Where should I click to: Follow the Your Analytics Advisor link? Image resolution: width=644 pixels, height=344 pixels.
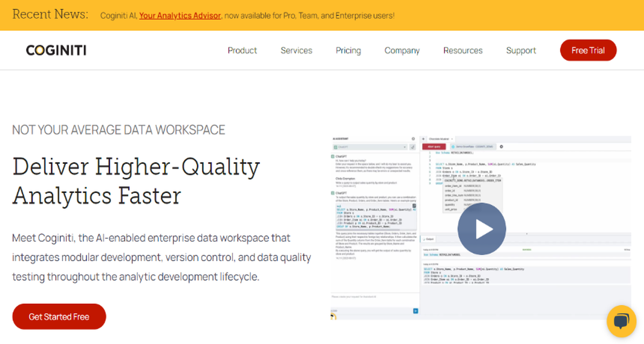coord(180,16)
